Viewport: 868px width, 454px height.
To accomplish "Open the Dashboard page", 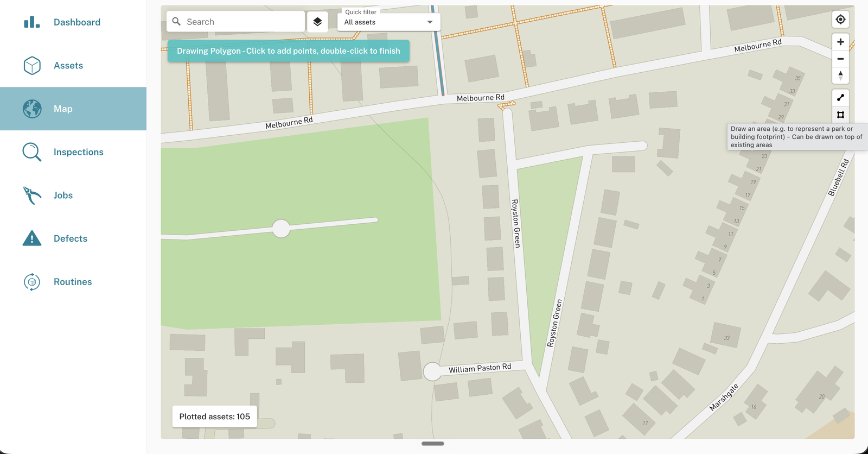I will [73, 22].
